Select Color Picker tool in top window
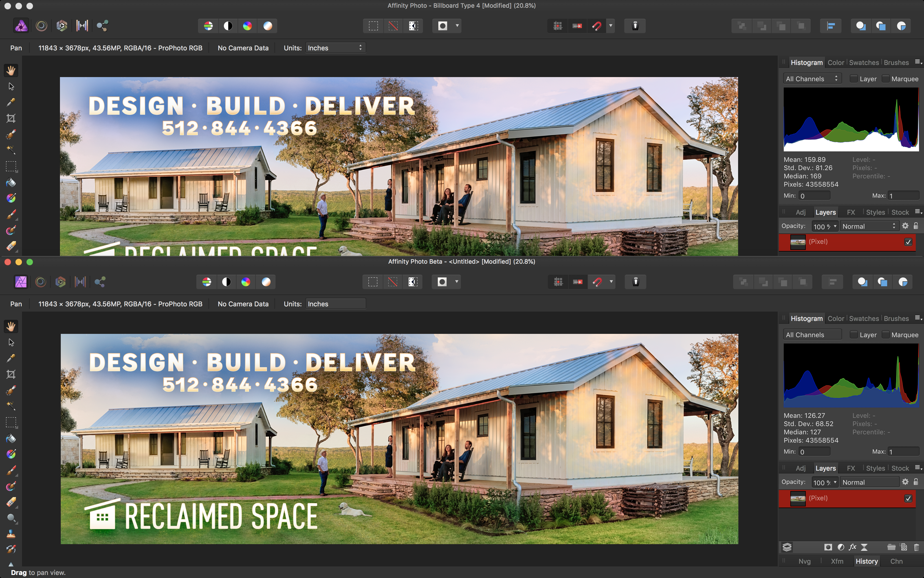Screen dimensions: 924x578 pyautogui.click(x=11, y=102)
